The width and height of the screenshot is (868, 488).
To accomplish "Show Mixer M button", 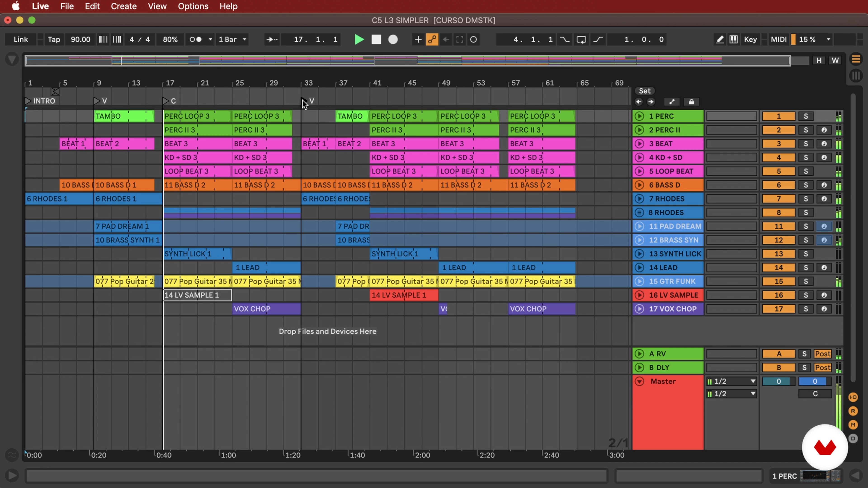I will pos(853,425).
